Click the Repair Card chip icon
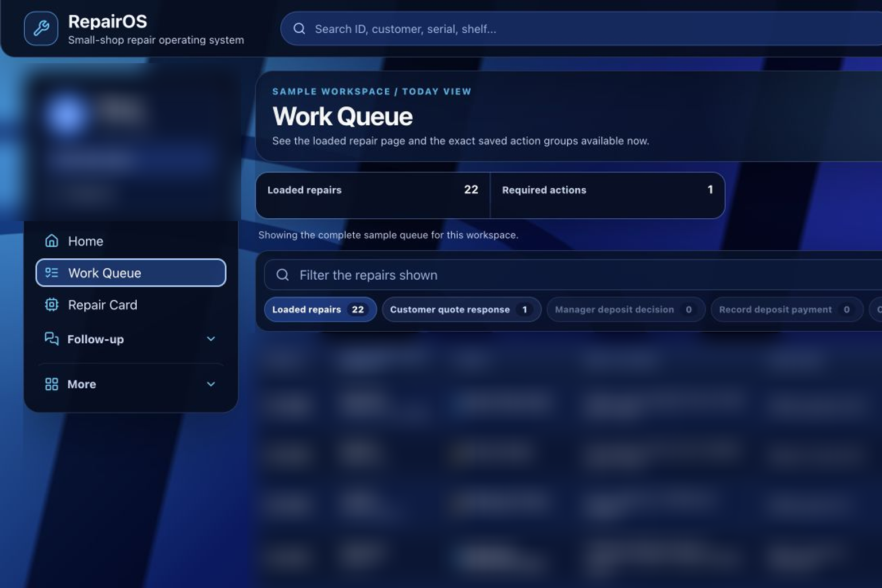 click(52, 304)
